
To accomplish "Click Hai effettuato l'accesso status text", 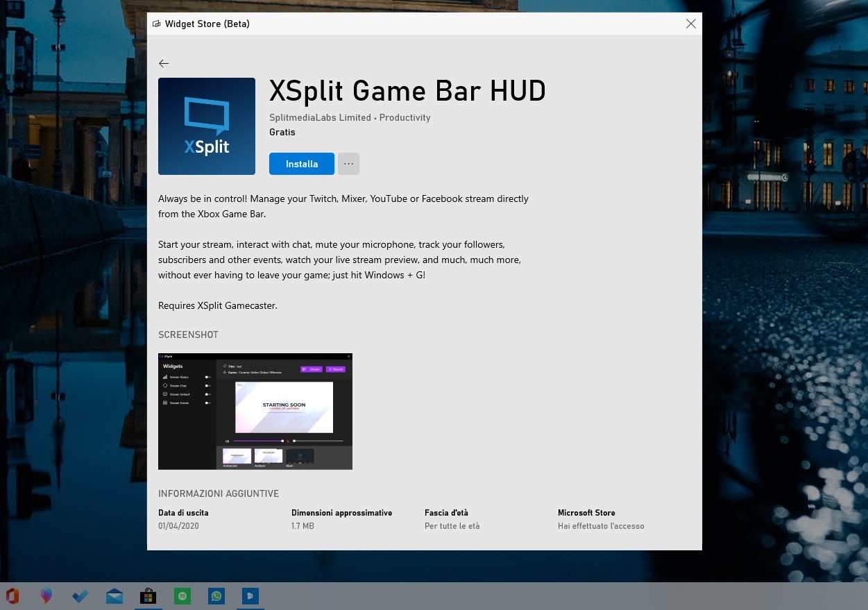I will [x=601, y=526].
